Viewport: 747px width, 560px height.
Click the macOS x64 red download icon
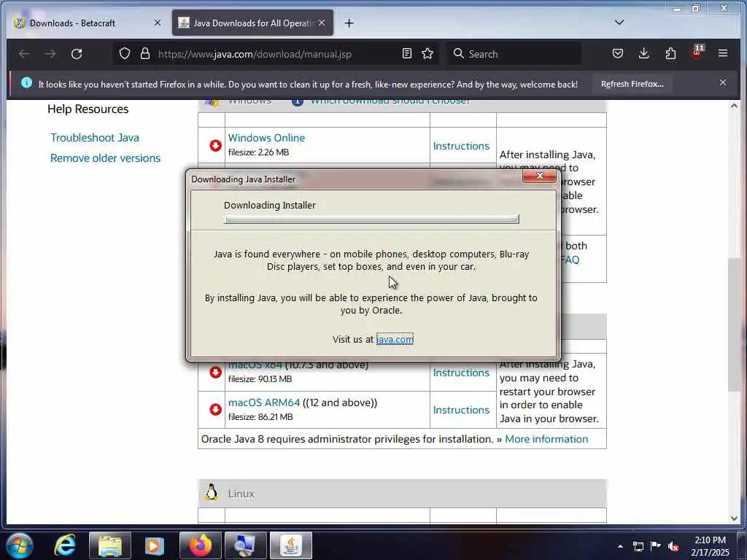tap(215, 372)
